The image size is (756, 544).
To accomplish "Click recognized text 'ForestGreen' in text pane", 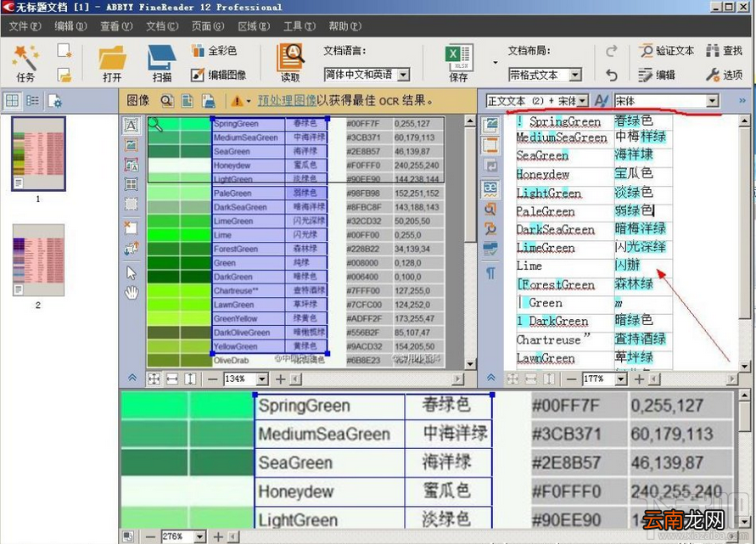I will (556, 284).
